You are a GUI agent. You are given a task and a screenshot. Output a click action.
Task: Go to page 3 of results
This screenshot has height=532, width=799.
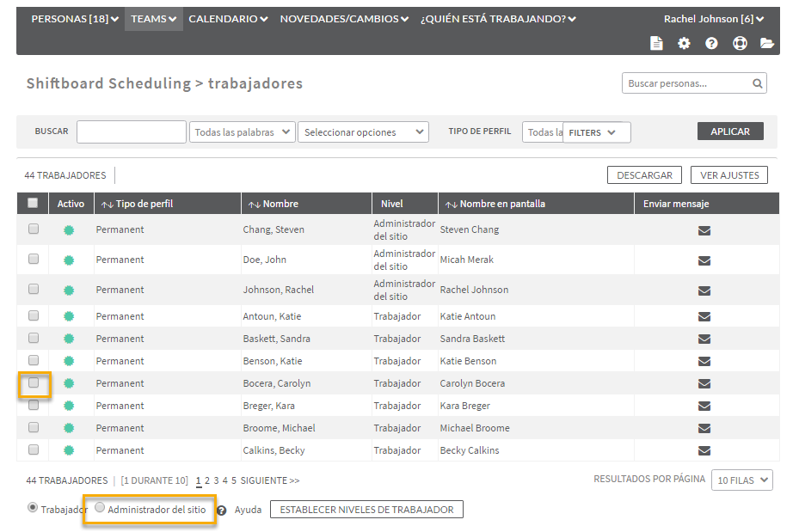[x=216, y=480]
